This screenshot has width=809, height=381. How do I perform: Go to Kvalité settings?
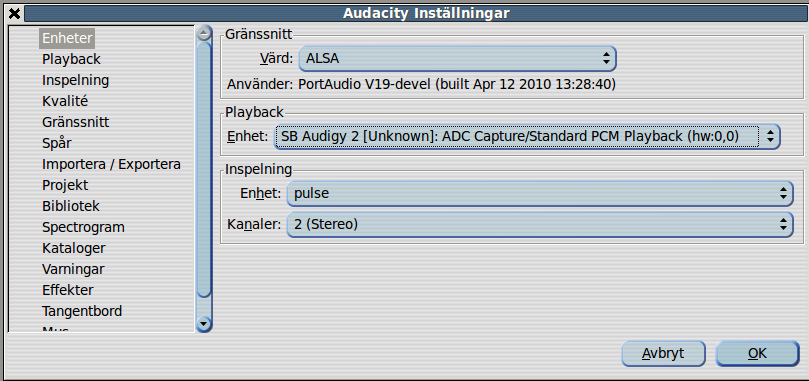pyautogui.click(x=65, y=101)
